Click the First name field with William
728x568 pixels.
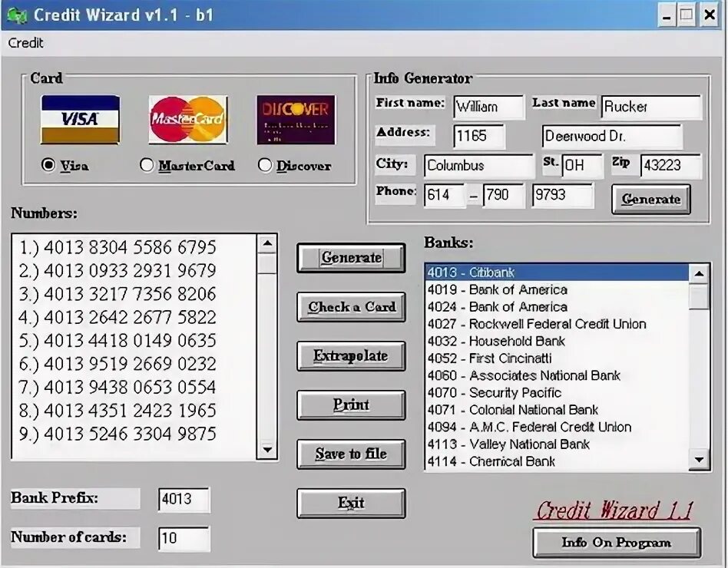point(489,107)
